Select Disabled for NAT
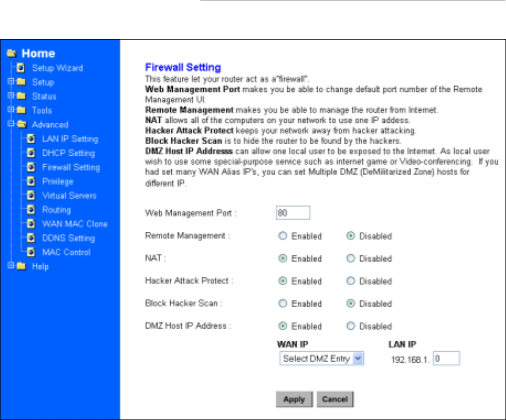This screenshot has height=420, width=506. 351,258
